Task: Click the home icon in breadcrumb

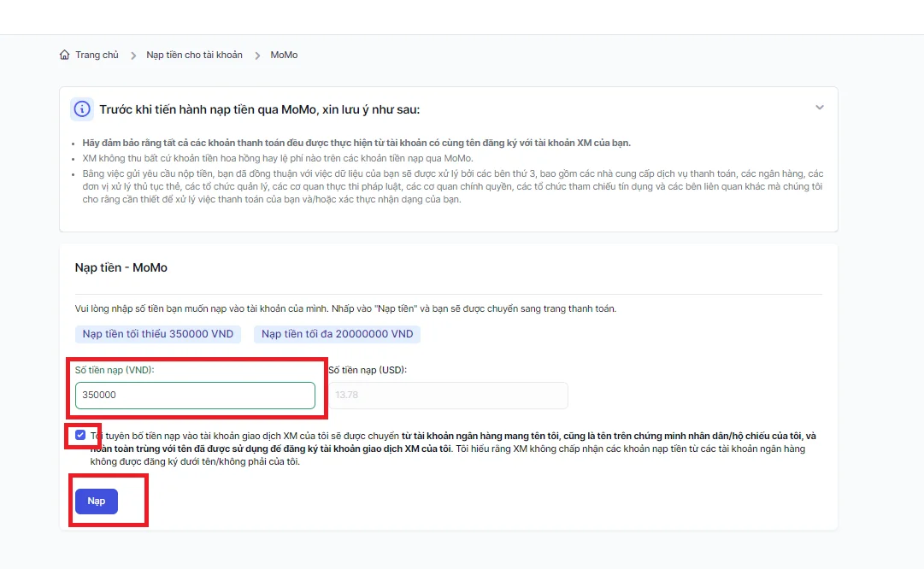Action: (x=64, y=55)
